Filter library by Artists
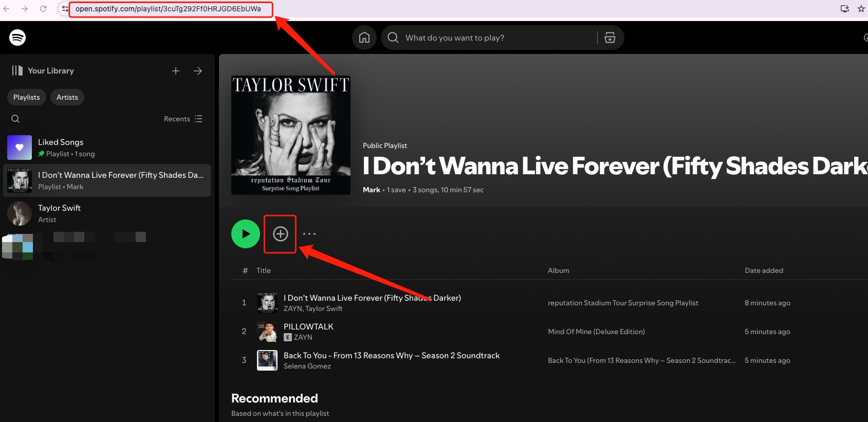 [x=67, y=97]
